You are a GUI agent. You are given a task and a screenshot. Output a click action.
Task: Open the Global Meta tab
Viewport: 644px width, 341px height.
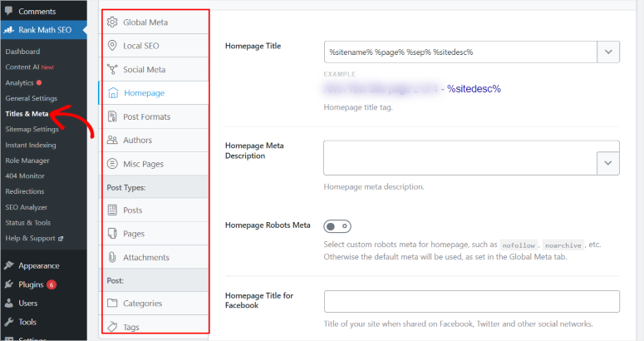point(155,22)
